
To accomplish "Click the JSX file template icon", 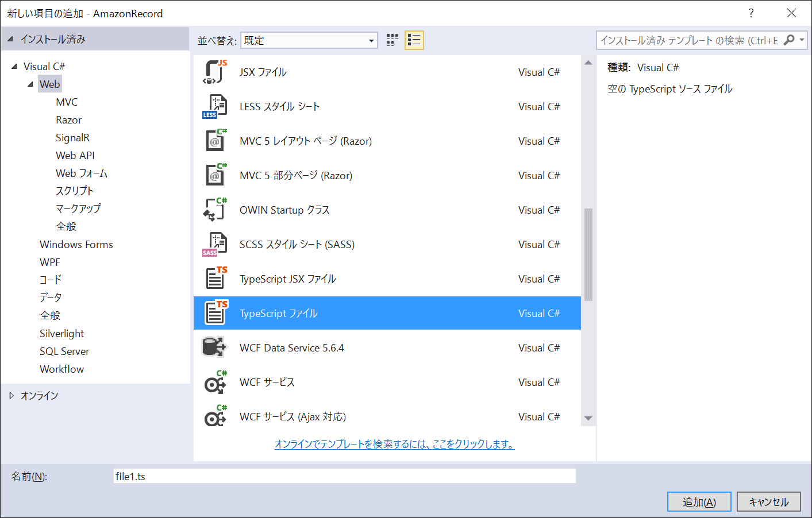I will pos(215,72).
